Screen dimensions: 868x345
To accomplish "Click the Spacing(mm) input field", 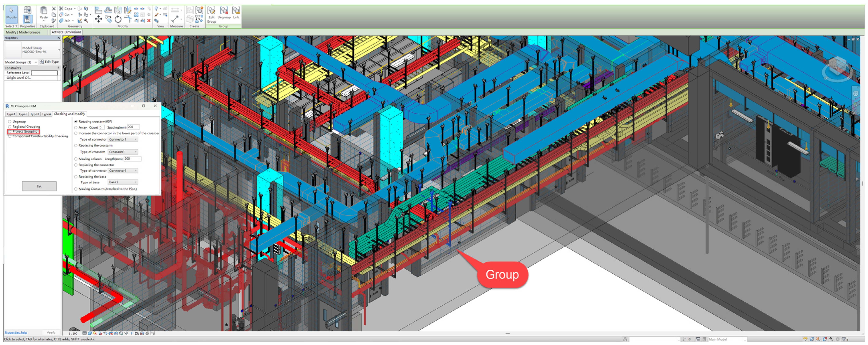I will 133,127.
